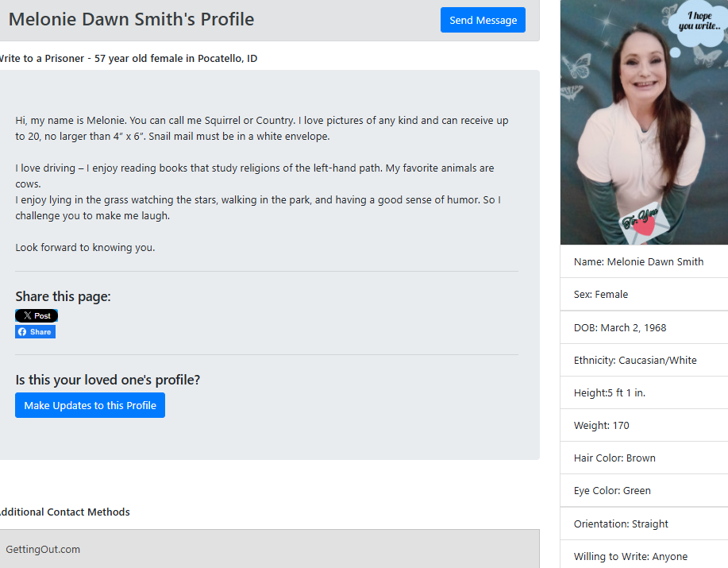Click the Eye Color: Green row
This screenshot has width=728, height=568.
(x=644, y=490)
